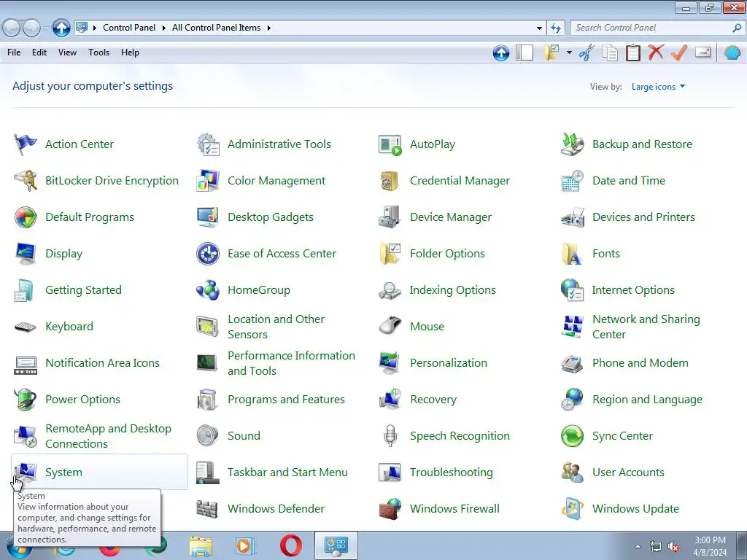Open Classic Shell settings shell icon
Screen dimensions: 747x560
point(732,52)
